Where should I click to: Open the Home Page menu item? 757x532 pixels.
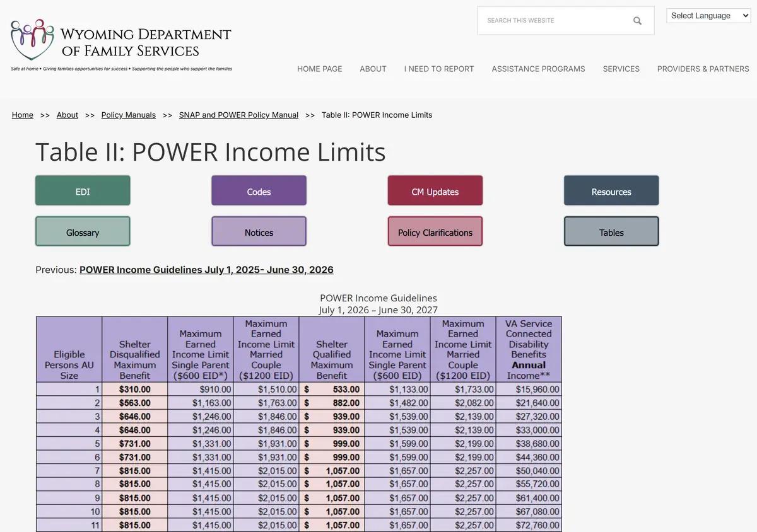(x=320, y=69)
